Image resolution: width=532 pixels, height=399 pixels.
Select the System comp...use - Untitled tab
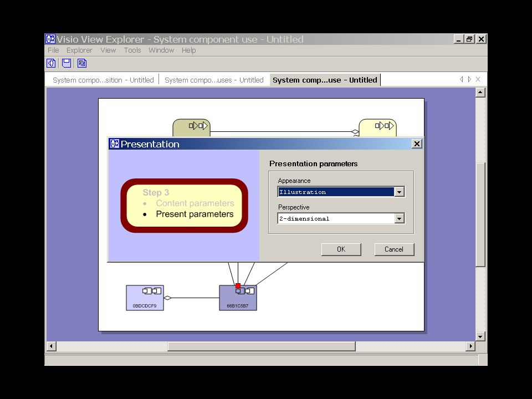point(325,80)
